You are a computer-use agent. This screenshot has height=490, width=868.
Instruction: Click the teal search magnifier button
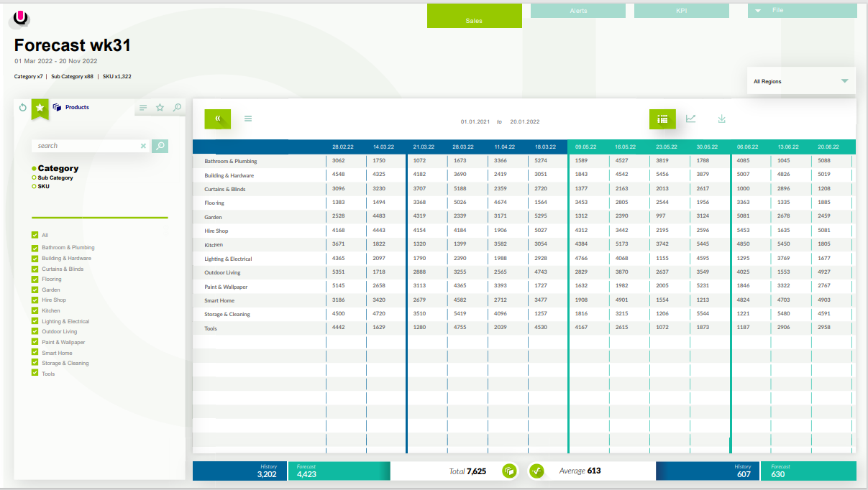pos(160,146)
